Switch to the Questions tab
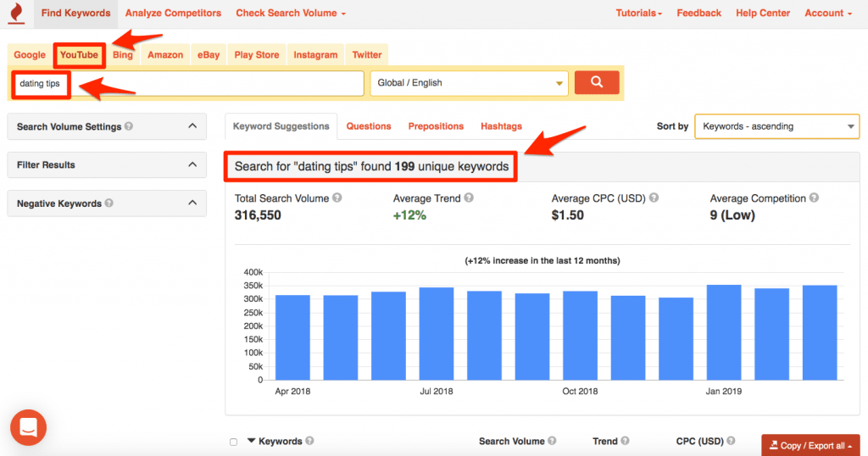This screenshot has height=456, width=868. [x=369, y=126]
